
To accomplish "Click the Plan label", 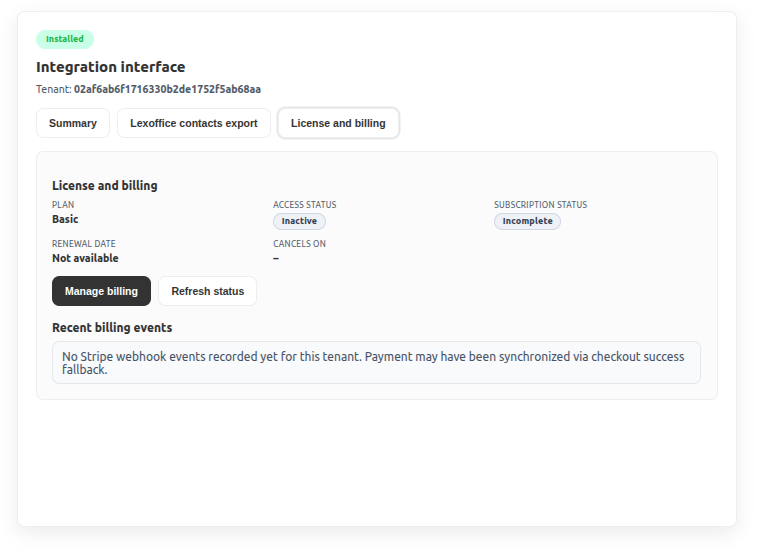I will [63, 205].
